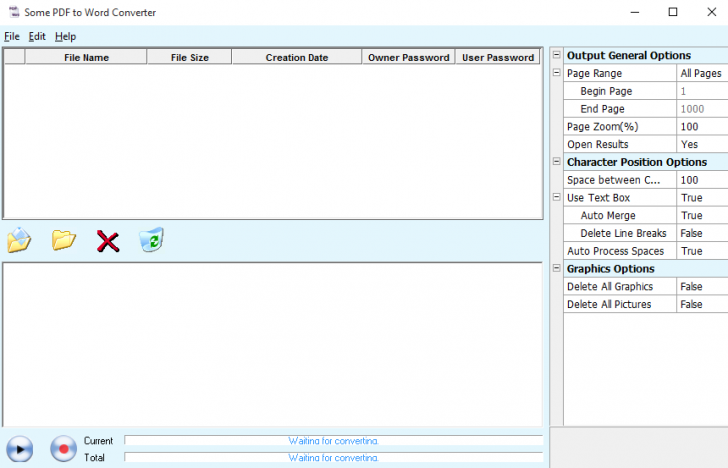Viewport: 728px width, 468px height.
Task: Change the Auto Merge value True
Action: pyautogui.click(x=702, y=215)
